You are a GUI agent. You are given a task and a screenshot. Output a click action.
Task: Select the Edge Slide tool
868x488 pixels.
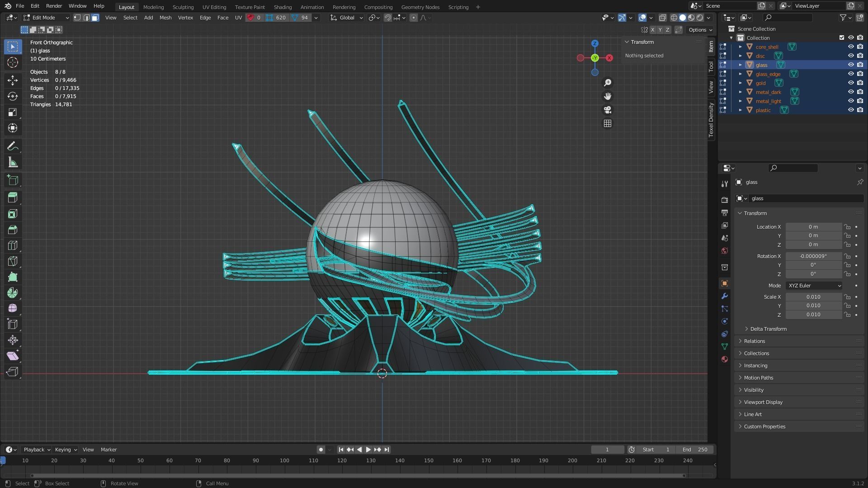pyautogui.click(x=13, y=324)
